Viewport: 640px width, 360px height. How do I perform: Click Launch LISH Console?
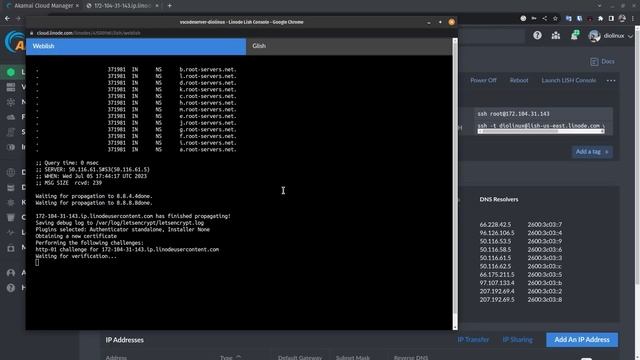(569, 80)
